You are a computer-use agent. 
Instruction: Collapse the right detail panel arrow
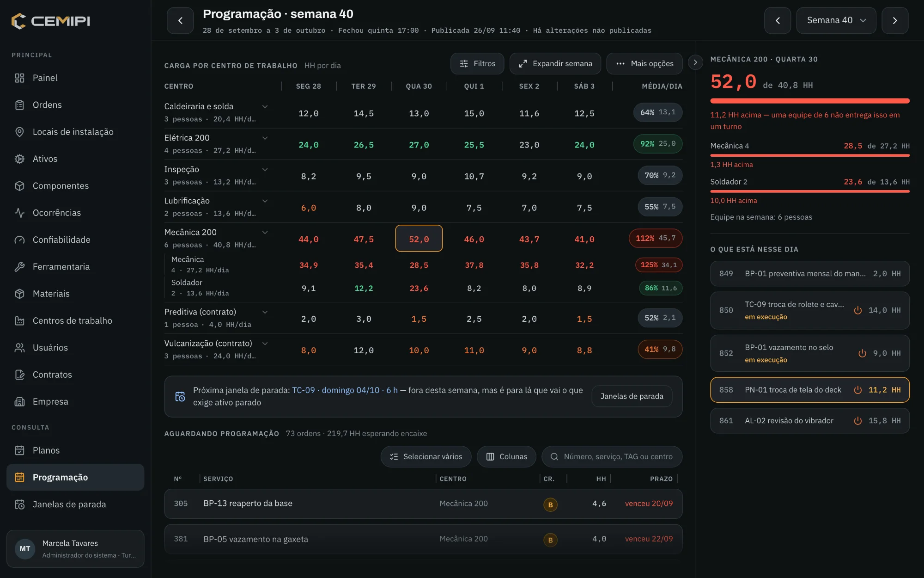695,62
